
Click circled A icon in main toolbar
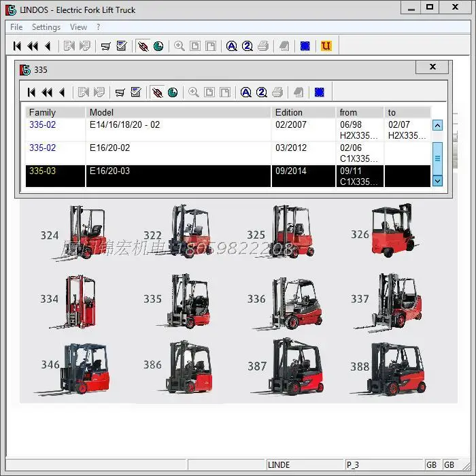coord(232,46)
